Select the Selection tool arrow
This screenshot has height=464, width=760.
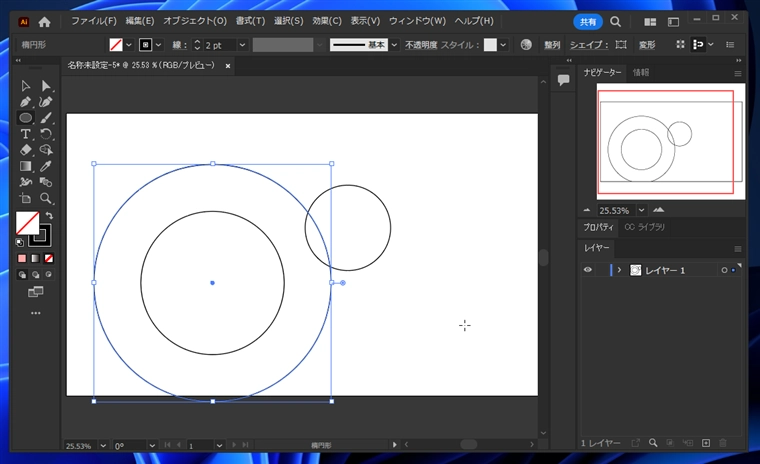pos(25,86)
